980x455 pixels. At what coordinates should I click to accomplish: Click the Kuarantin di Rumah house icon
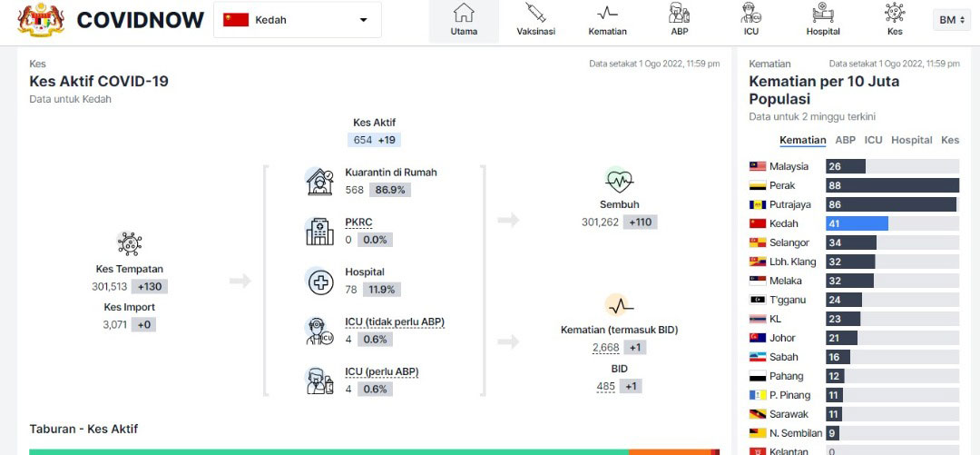(320, 182)
